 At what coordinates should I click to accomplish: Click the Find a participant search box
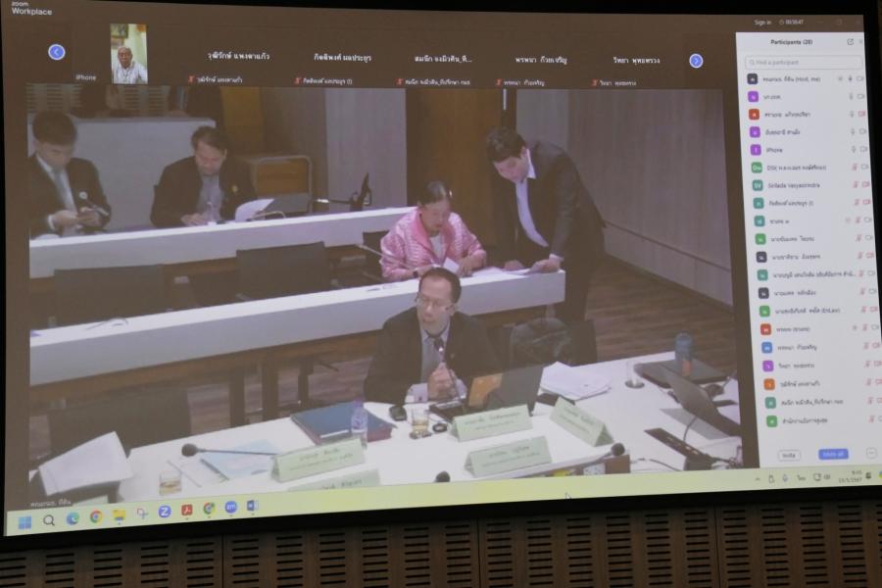coord(804,62)
